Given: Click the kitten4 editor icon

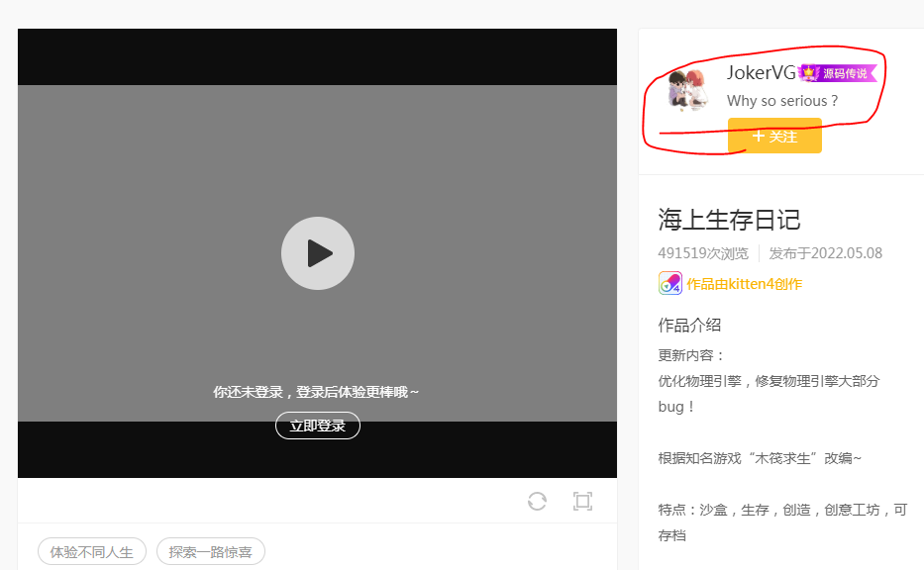Looking at the screenshot, I should [670, 283].
